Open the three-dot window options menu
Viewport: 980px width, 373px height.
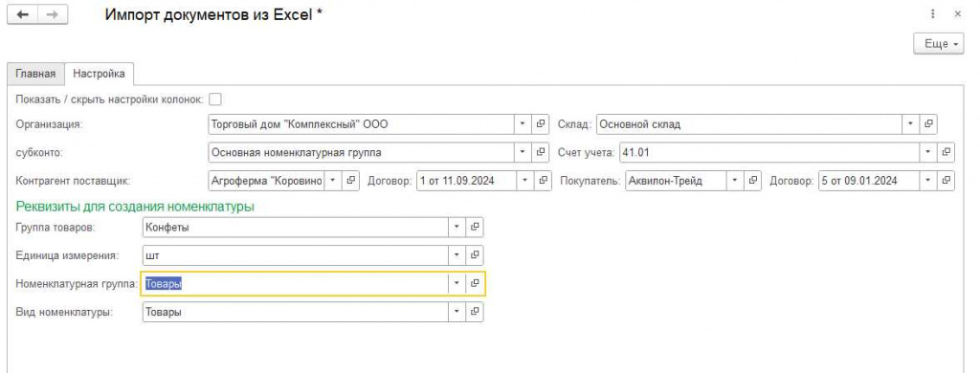click(934, 13)
